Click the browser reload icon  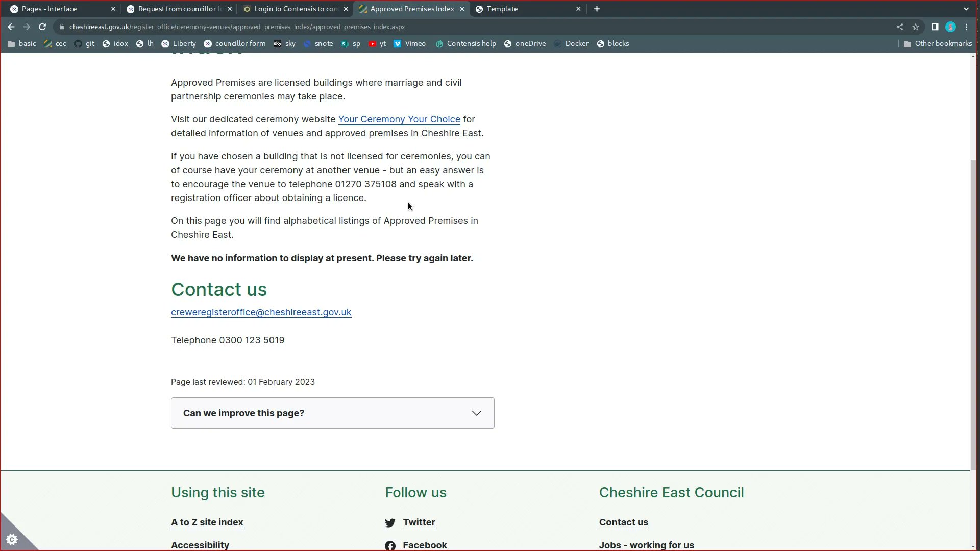pyautogui.click(x=42, y=27)
